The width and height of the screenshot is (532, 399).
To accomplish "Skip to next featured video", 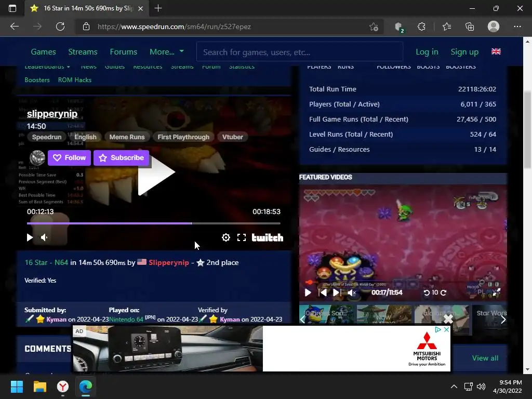I will click(x=336, y=292).
